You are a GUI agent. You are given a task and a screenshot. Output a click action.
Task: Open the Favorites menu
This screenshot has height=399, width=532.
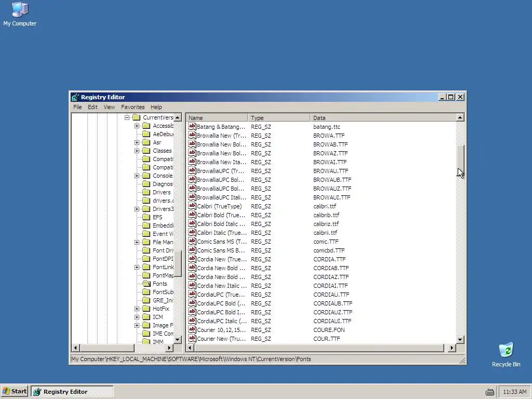[132, 107]
